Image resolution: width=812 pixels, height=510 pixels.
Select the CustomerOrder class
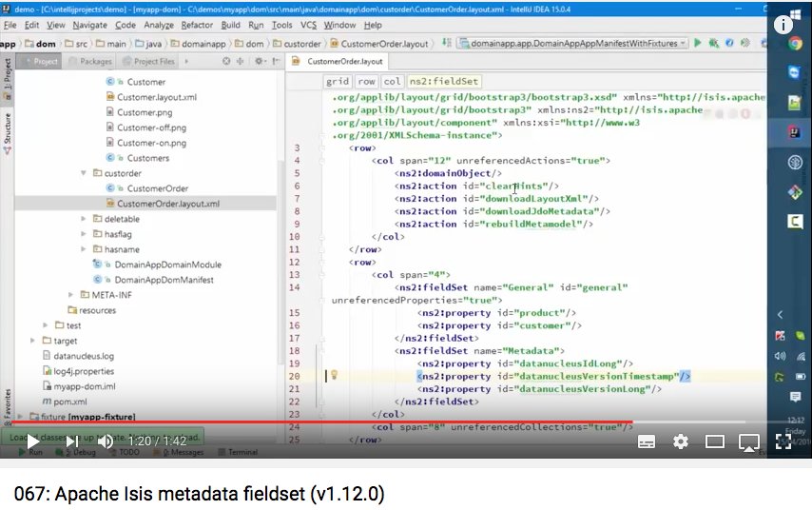(x=158, y=188)
